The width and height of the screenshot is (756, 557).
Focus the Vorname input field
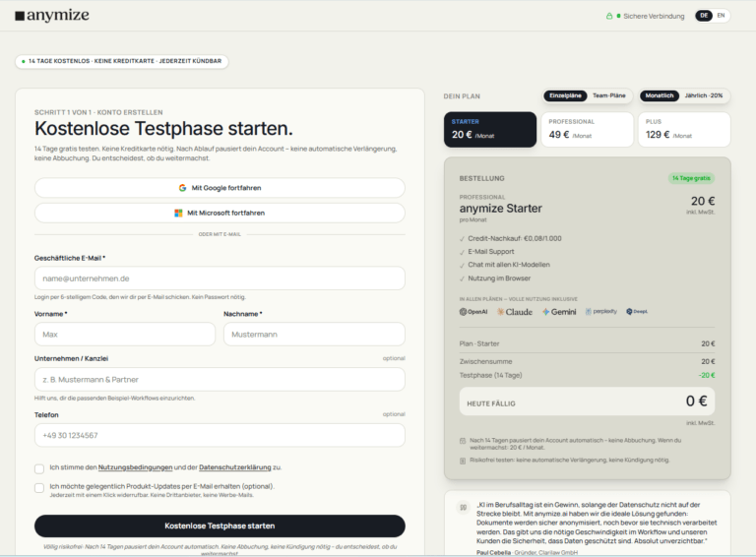tap(125, 335)
